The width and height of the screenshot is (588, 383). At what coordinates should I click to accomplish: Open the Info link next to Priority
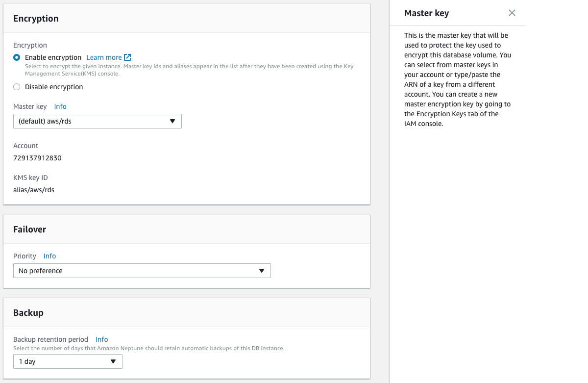49,255
